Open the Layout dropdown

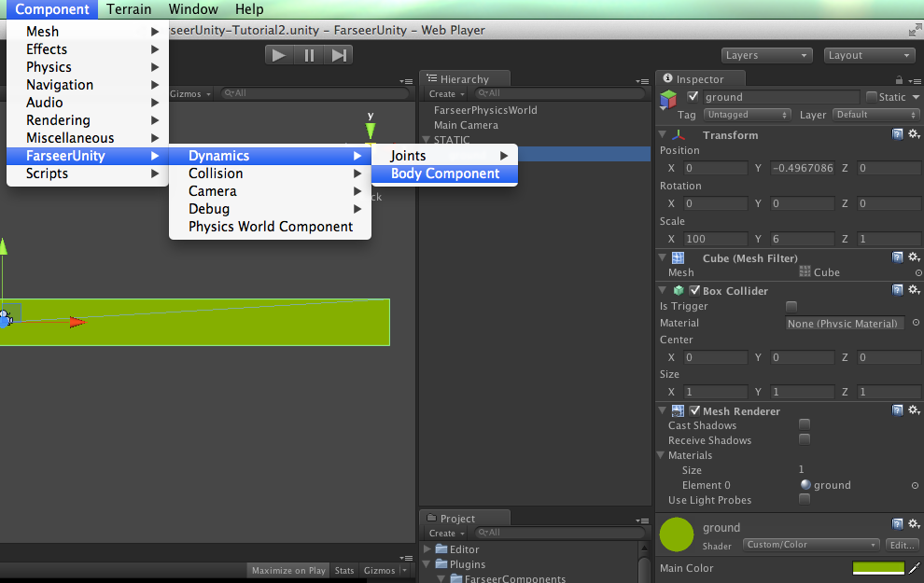click(x=869, y=55)
